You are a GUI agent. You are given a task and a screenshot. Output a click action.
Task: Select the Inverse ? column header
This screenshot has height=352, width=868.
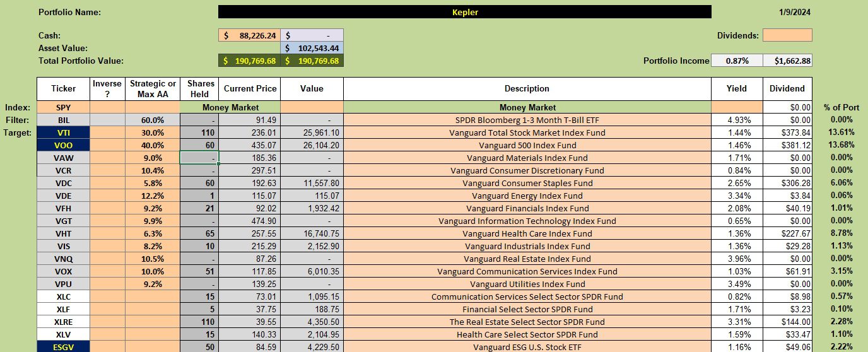tap(107, 89)
